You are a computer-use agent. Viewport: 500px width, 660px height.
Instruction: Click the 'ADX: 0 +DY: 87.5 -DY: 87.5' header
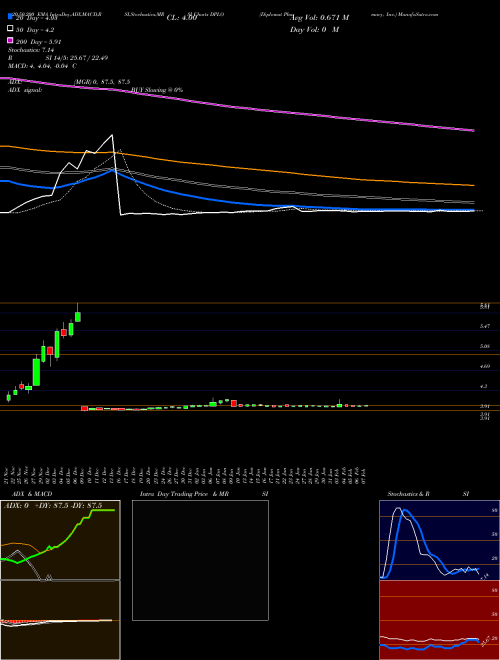pos(53,506)
